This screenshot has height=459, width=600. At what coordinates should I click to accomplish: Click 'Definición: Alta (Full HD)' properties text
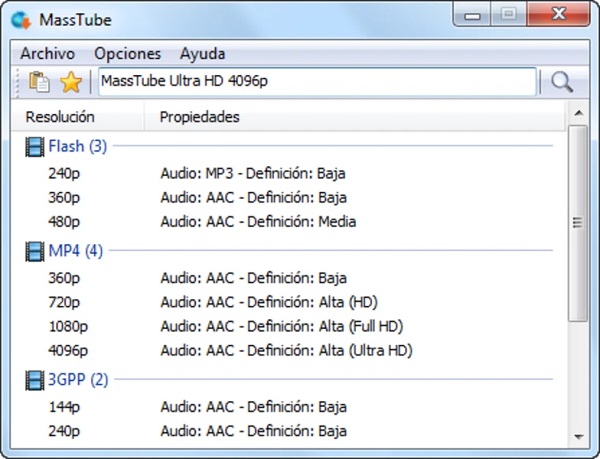point(325,326)
